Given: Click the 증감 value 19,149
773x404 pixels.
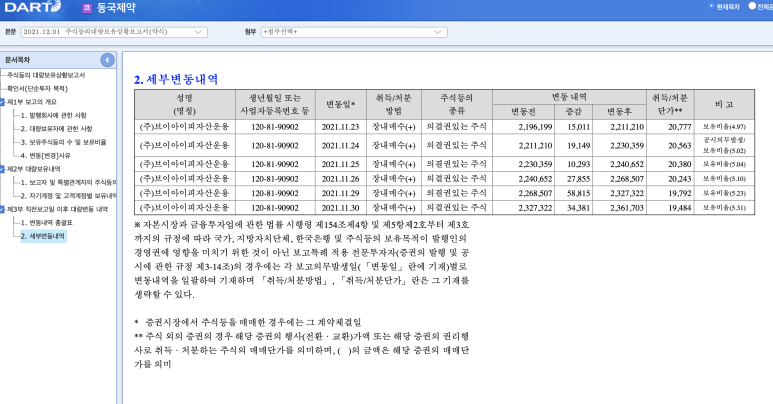Looking at the screenshot, I should 578,146.
